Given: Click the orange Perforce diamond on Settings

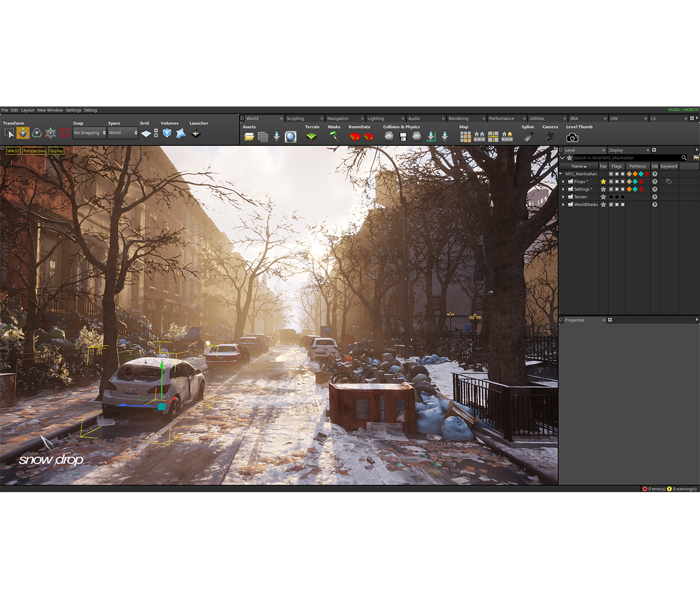Looking at the screenshot, I should [629, 189].
